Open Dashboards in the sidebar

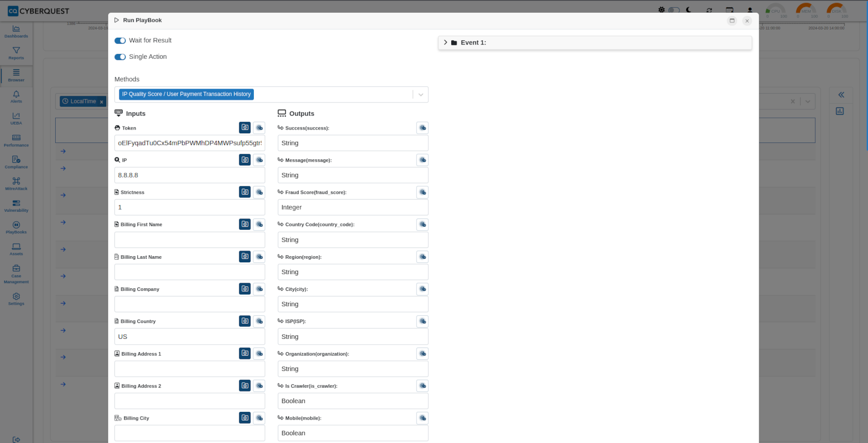pos(16,32)
